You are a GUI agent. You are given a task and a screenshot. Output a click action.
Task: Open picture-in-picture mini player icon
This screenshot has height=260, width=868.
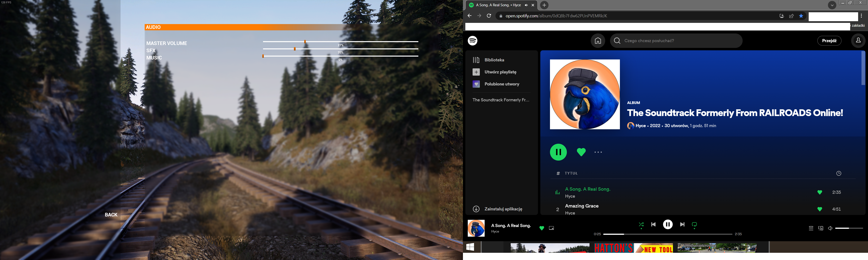click(551, 228)
